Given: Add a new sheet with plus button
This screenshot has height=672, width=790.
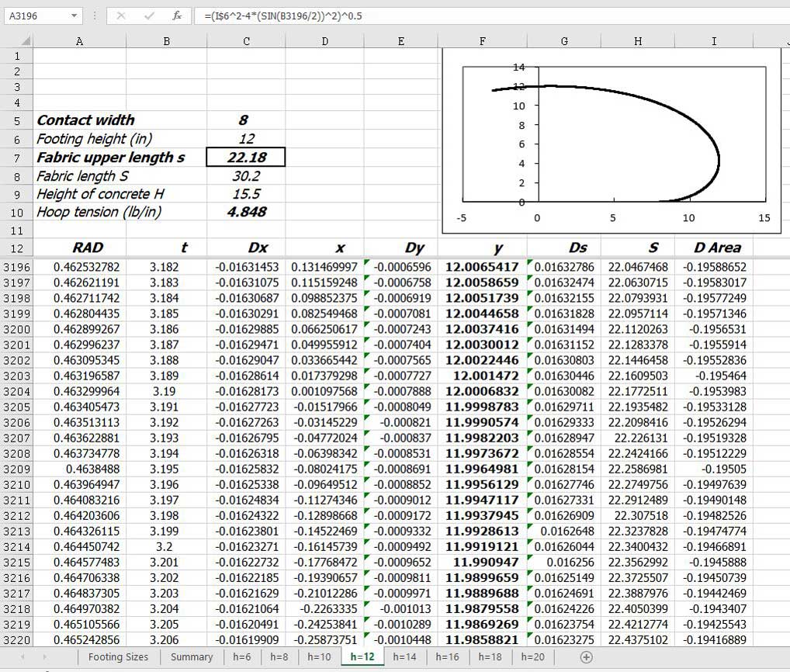Looking at the screenshot, I should tap(586, 657).
